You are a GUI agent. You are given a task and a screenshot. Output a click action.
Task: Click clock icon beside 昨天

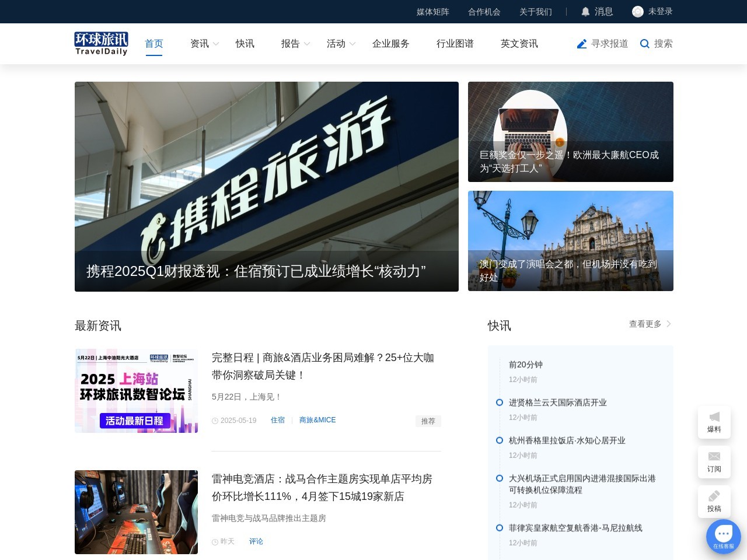pos(215,542)
